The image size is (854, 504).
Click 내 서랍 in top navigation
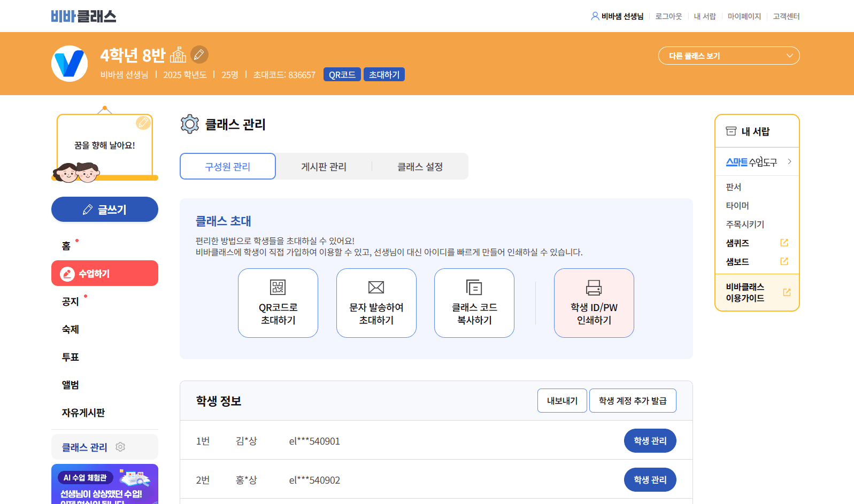(705, 16)
